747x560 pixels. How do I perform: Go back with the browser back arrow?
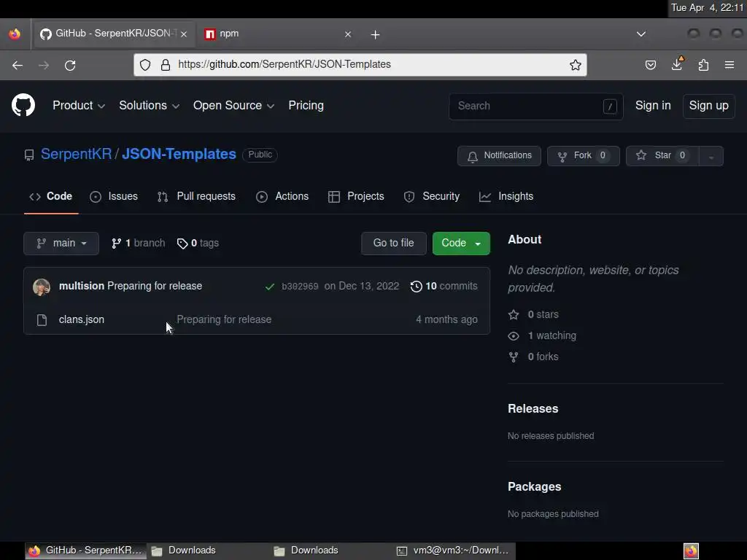(x=18, y=65)
